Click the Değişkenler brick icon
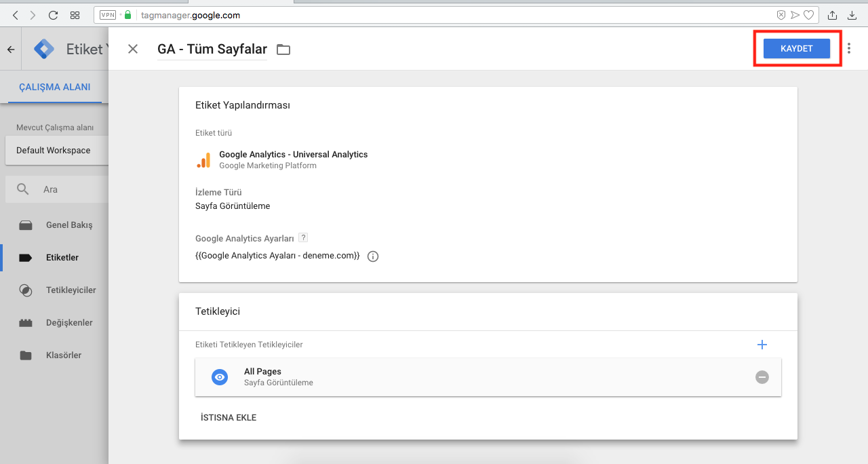This screenshot has width=868, height=464. pos(26,323)
